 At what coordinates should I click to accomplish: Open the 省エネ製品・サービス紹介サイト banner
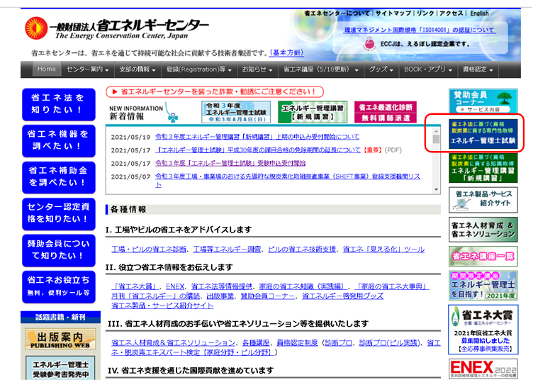(483, 200)
